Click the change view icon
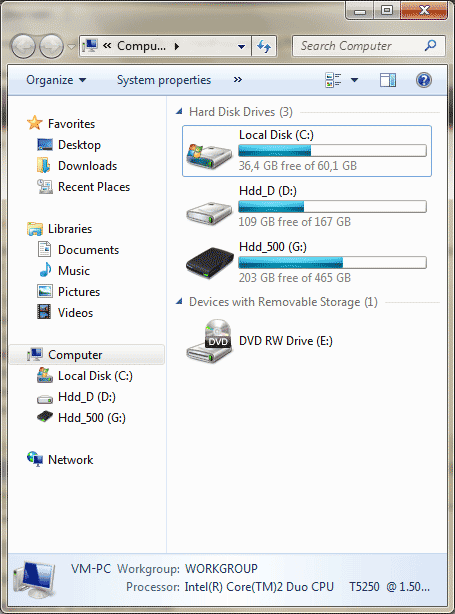 click(x=333, y=80)
